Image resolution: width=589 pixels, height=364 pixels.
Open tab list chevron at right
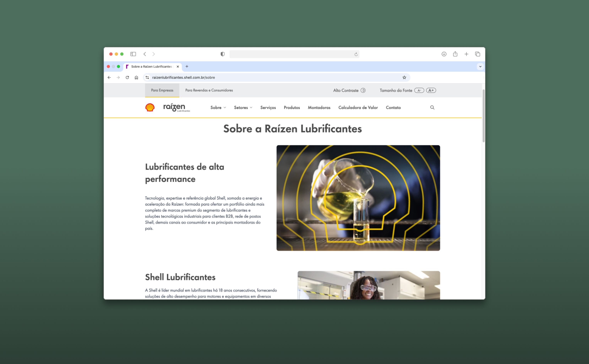pos(480,66)
